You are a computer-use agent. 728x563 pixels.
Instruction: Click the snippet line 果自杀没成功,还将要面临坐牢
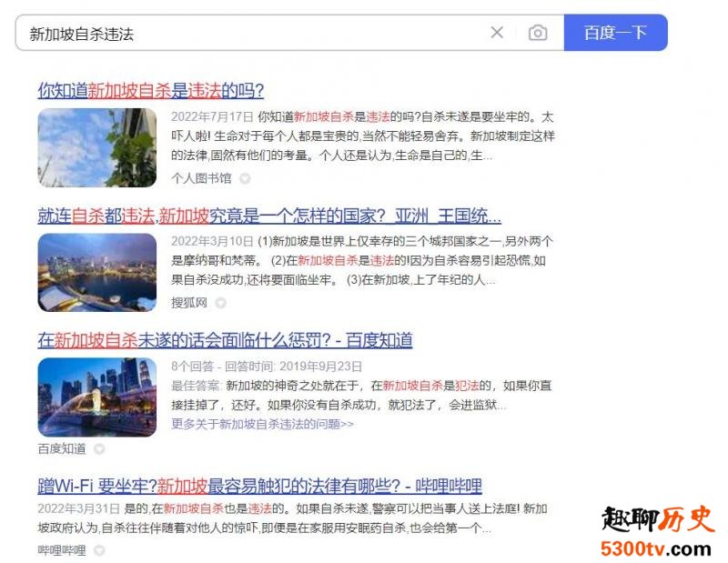coord(333,280)
